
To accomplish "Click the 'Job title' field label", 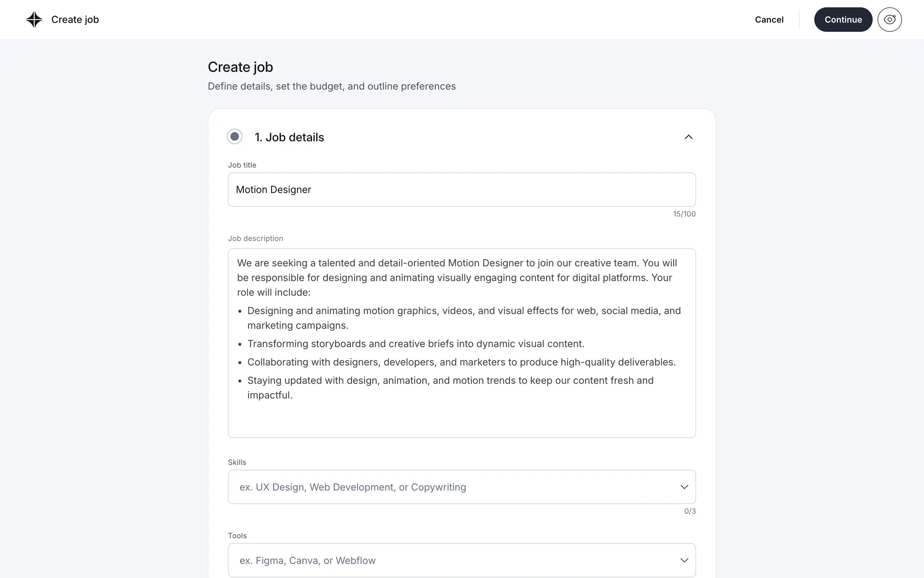I will (x=242, y=165).
